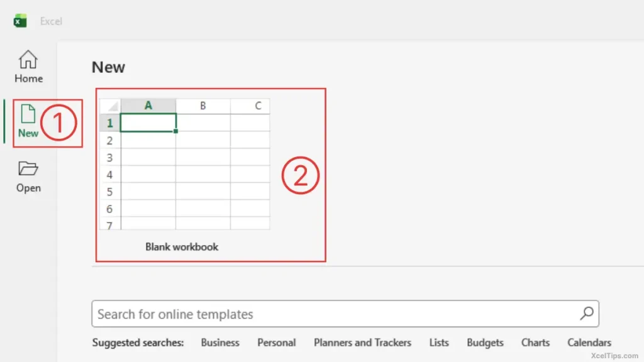Open Lists suggested search
The image size is (644, 362).
coord(438,343)
